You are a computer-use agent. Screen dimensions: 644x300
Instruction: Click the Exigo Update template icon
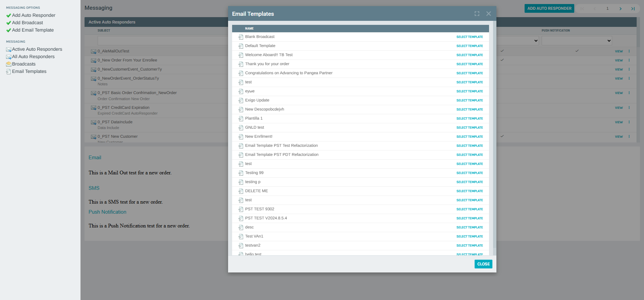point(241,100)
